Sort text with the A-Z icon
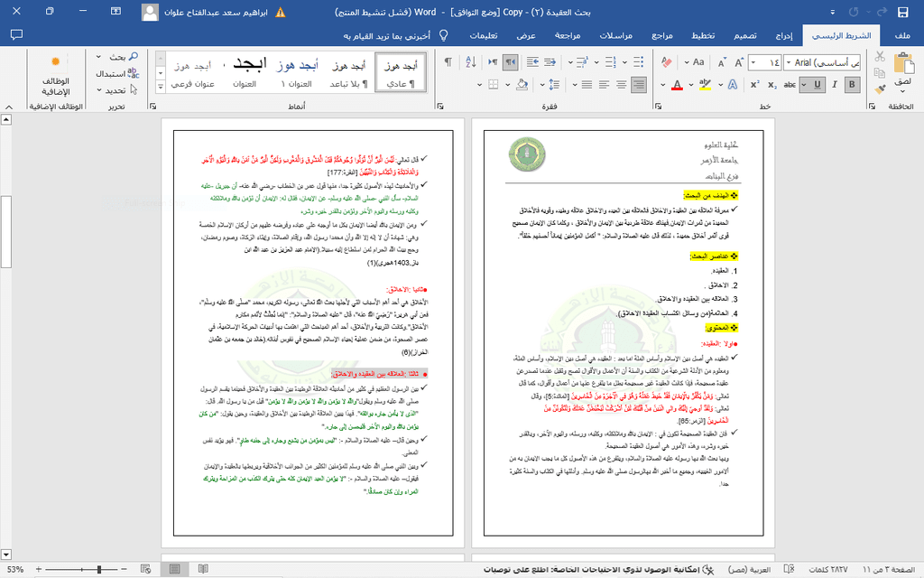 471,62
